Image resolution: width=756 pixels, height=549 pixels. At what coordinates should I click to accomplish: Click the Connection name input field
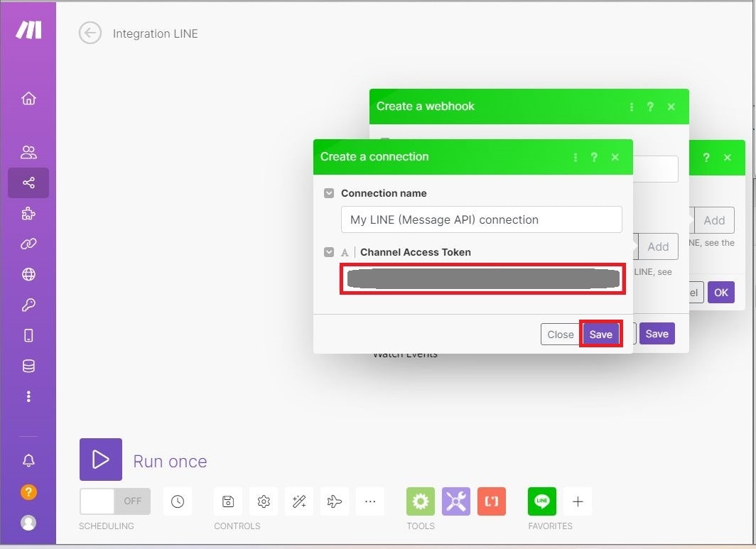point(481,219)
